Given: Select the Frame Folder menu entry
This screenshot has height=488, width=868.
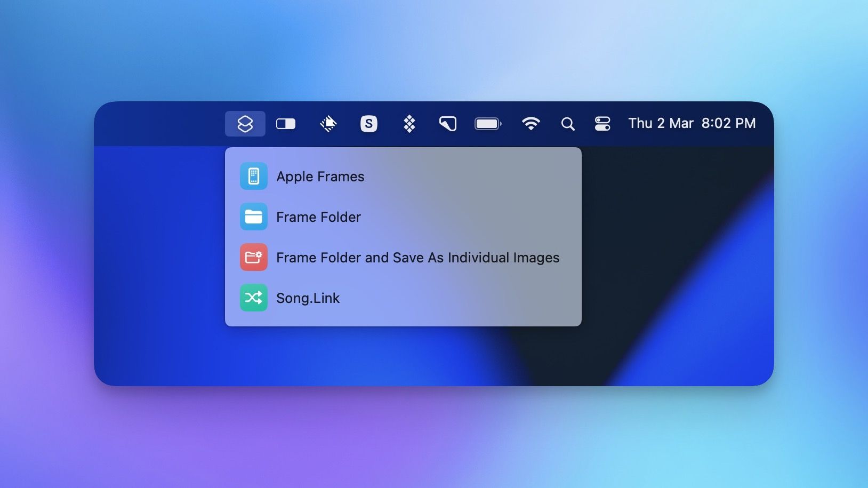Looking at the screenshot, I should tap(318, 217).
